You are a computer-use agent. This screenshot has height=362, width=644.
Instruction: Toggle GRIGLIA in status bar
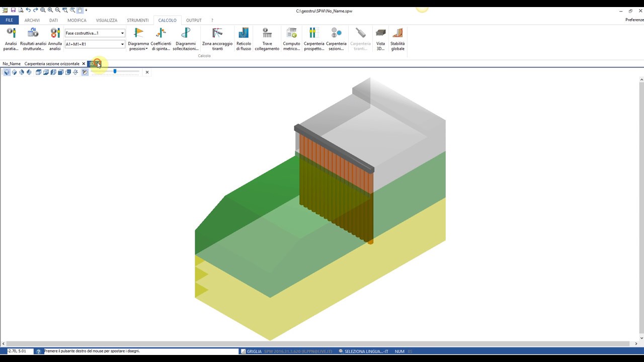coord(251,351)
